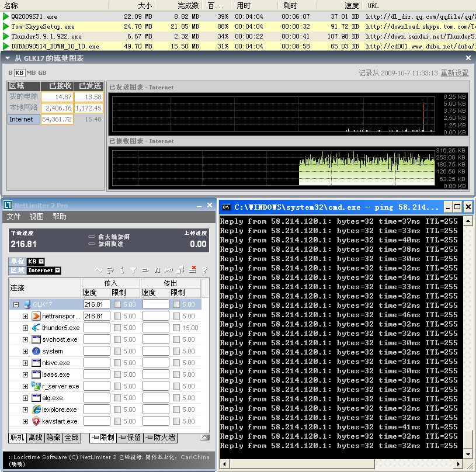Click the arrow icon in NetLimiter toolbar
The height and width of the screenshot is (472, 476).
click(x=145, y=270)
